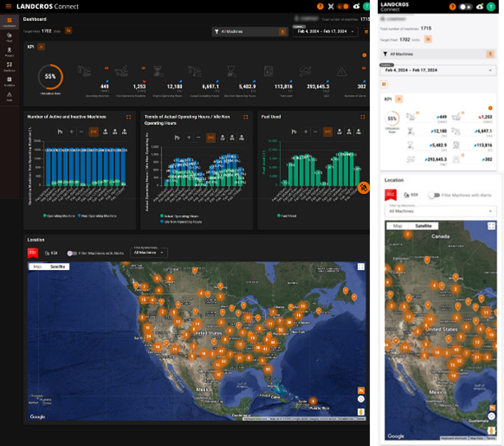The width and height of the screenshot is (504, 446).
Task: Click the selection tool in Active Machines chart
Action: (x=60, y=132)
